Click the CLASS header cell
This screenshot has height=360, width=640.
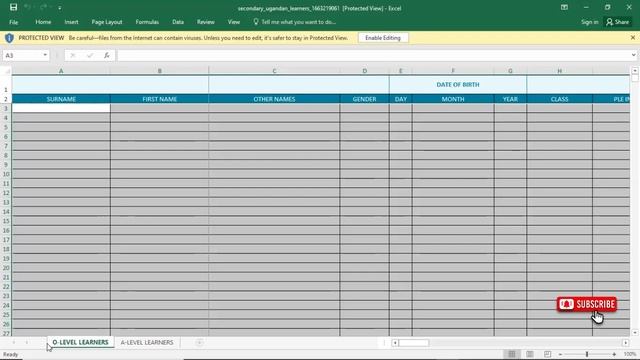tap(559, 99)
